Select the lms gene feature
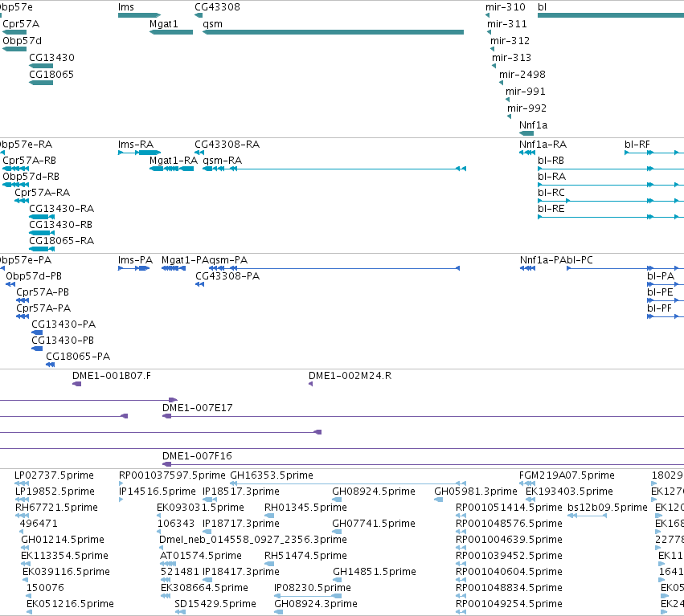This screenshot has height=616, width=684. pyautogui.click(x=140, y=16)
